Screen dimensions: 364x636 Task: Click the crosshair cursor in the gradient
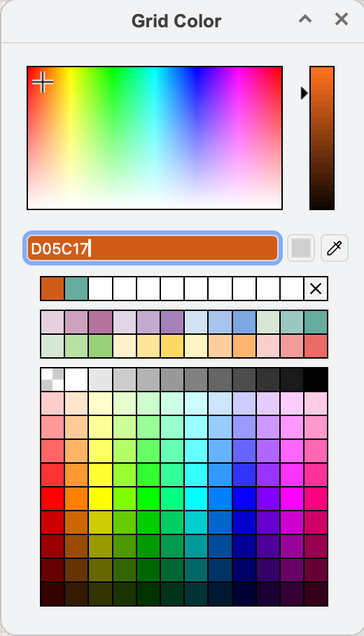(43, 82)
